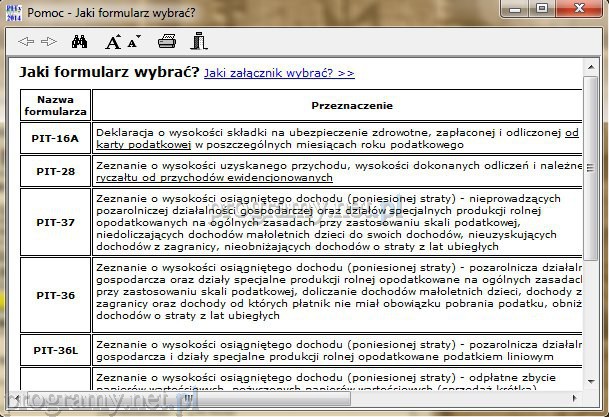
Task: Go back to previous help page
Action: [26, 42]
